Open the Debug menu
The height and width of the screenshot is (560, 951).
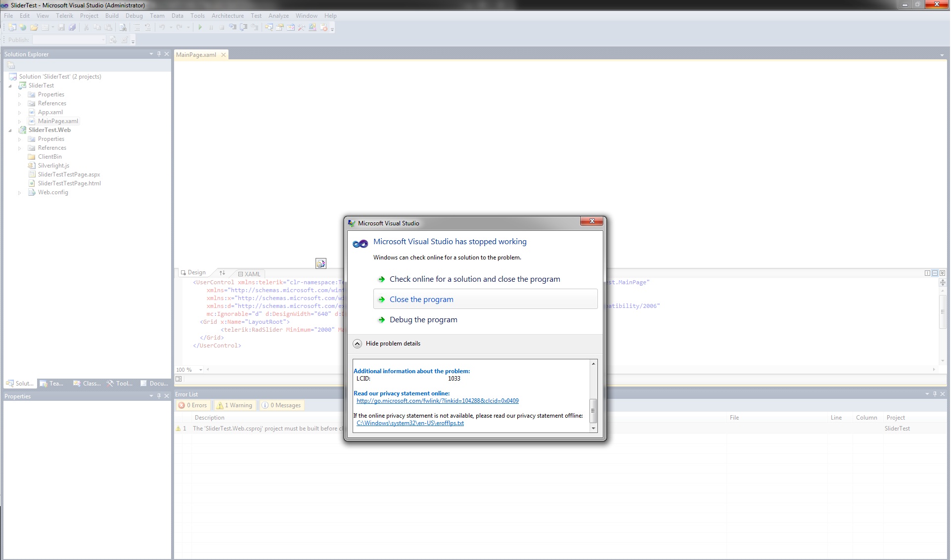(134, 16)
